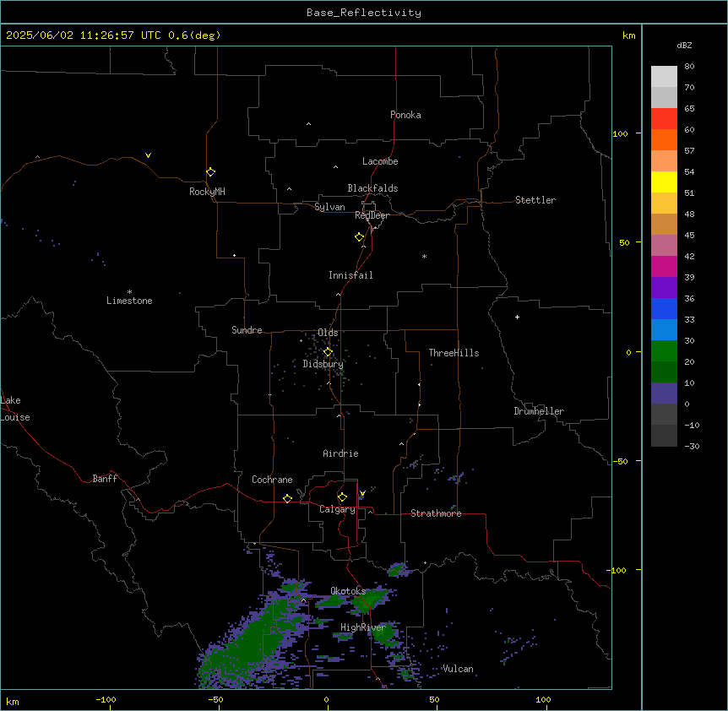
Task: Click the -30 value in the dBZ legend
Action: pos(692,447)
